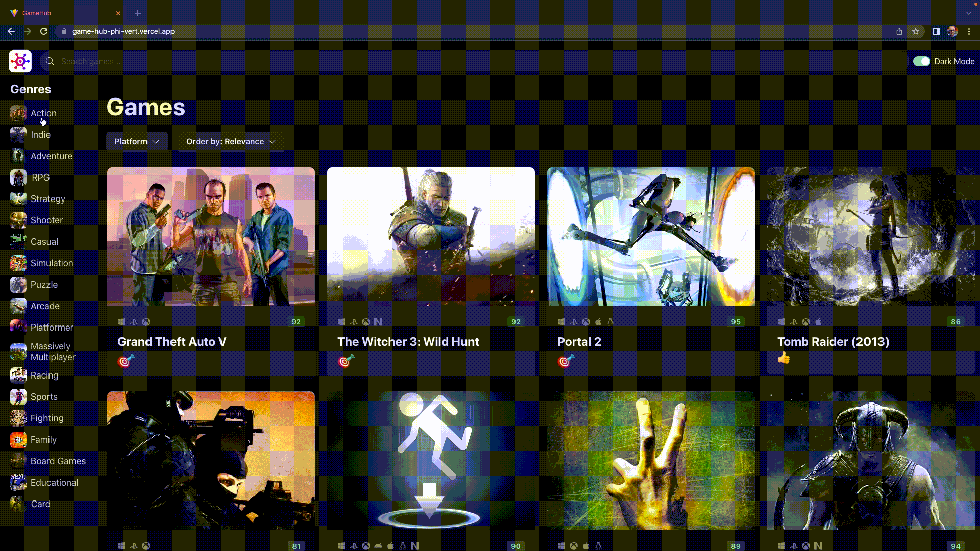
Task: Click the Card genre thumbnail image
Action: (x=18, y=504)
